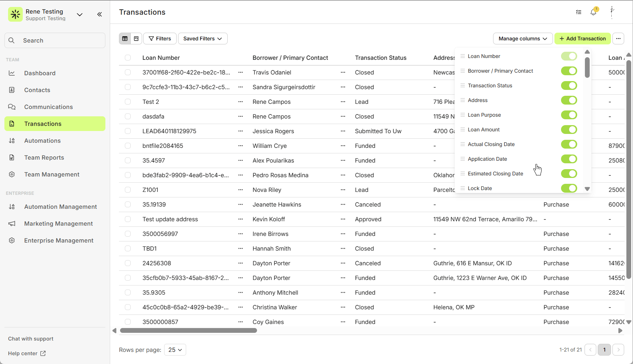Click the horizontal table scrollbar
The height and width of the screenshot is (364, 633).
click(x=188, y=331)
